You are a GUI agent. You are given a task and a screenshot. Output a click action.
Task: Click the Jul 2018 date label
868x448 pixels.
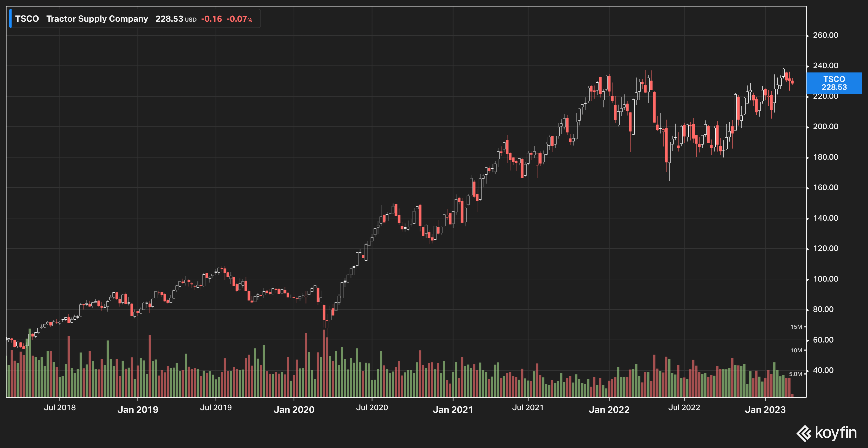pyautogui.click(x=60, y=408)
